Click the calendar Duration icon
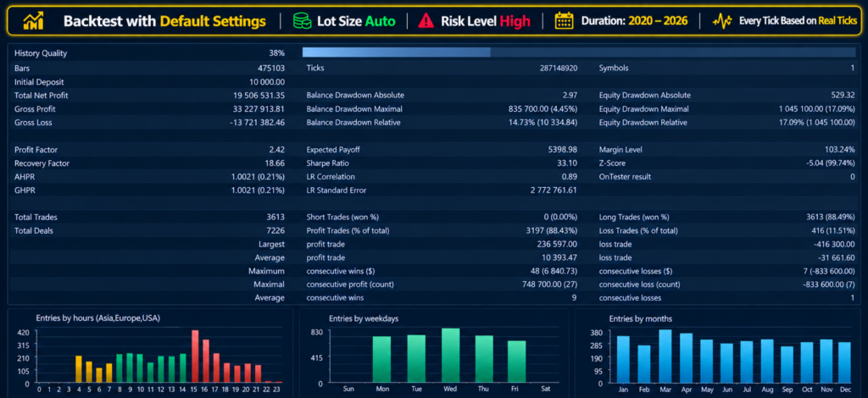The height and width of the screenshot is (398, 868). pyautogui.click(x=564, y=21)
